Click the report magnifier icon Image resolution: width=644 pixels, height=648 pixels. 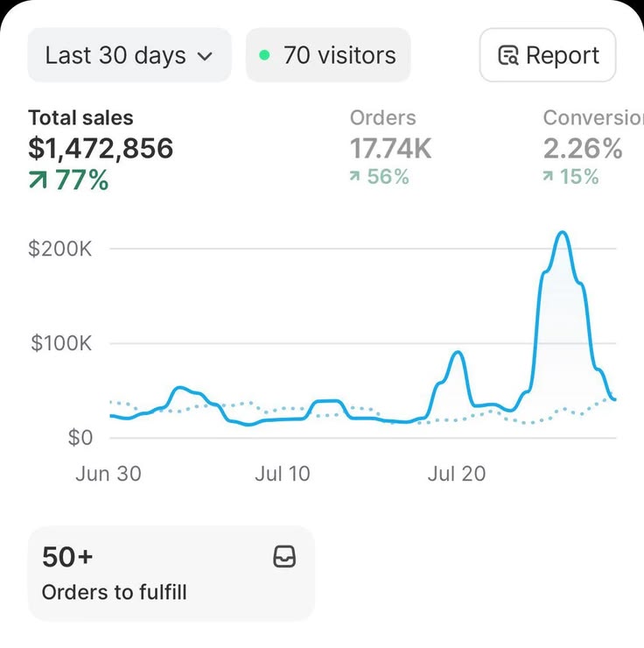(x=508, y=55)
